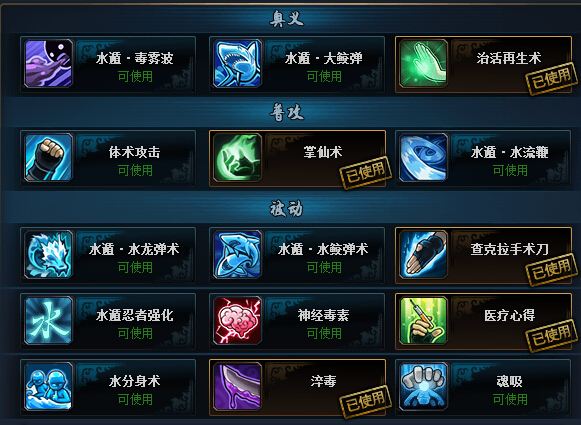Viewport: 581px width, 425px height.
Task: Click the shark 大鲛弹 skill icon
Action: pos(238,63)
